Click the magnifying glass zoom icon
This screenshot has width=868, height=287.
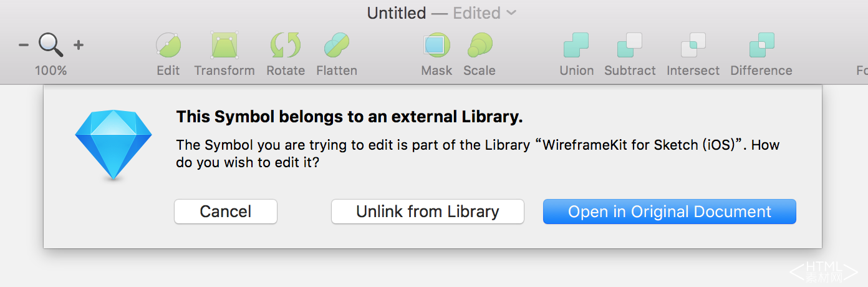tap(51, 44)
